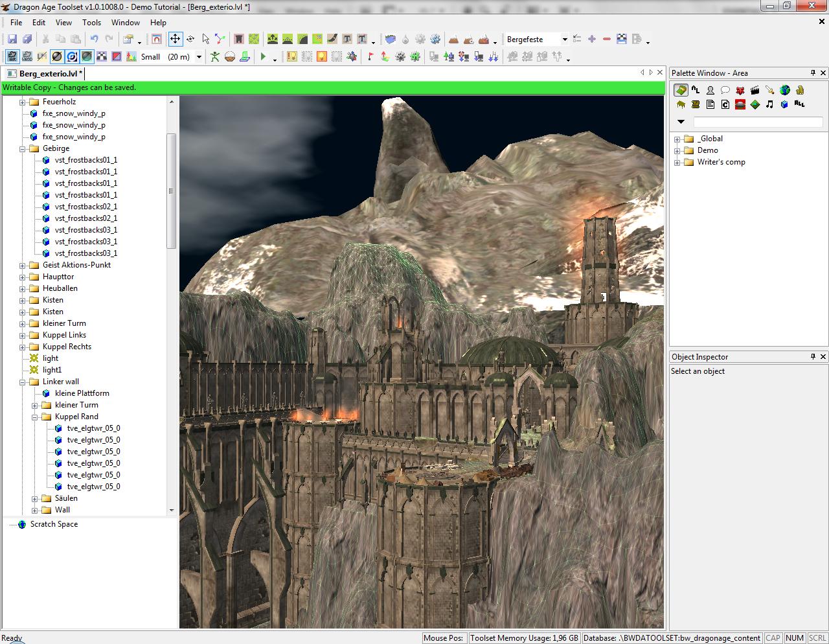Screen dimensions: 829x644
Task: Click the lightbulb toolbar icon
Action: [322, 57]
